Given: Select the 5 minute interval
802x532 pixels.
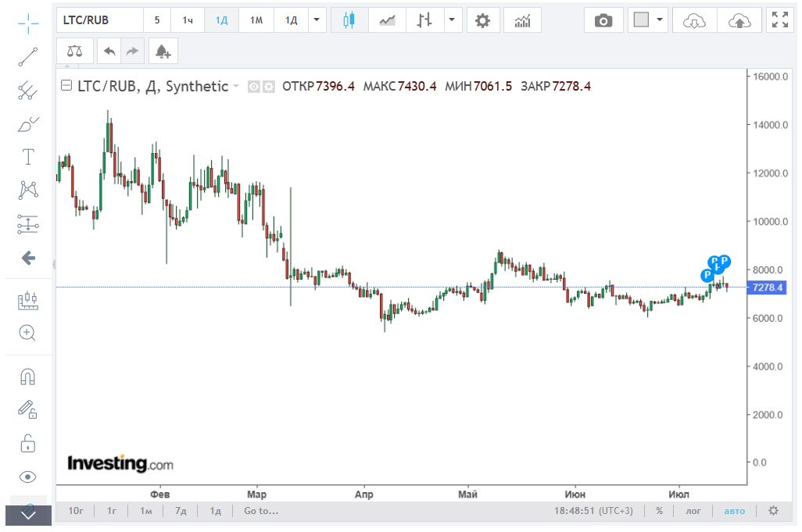Looking at the screenshot, I should (x=157, y=20).
